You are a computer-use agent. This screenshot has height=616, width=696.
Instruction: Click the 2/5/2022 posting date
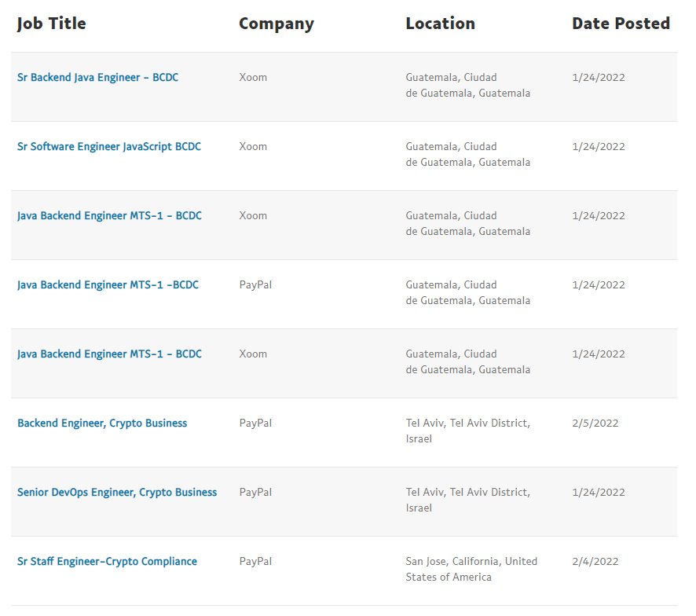click(595, 423)
